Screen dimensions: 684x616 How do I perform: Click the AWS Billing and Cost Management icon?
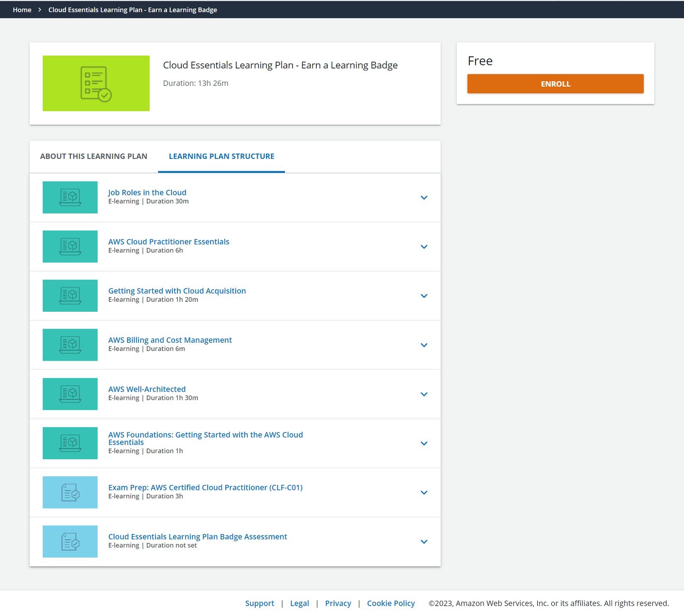click(70, 345)
